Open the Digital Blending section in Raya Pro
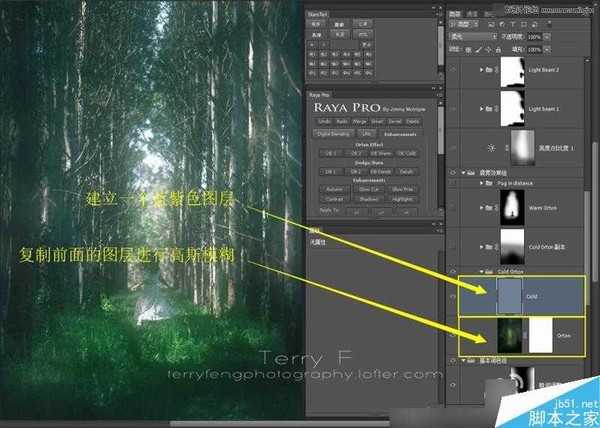Screen dimensions: 600x428 pyautogui.click(x=333, y=134)
